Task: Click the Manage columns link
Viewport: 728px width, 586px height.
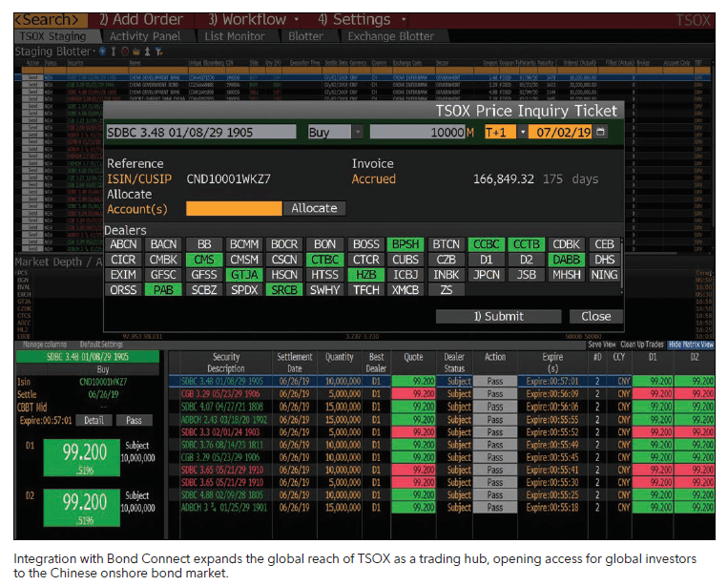Action: [x=45, y=345]
